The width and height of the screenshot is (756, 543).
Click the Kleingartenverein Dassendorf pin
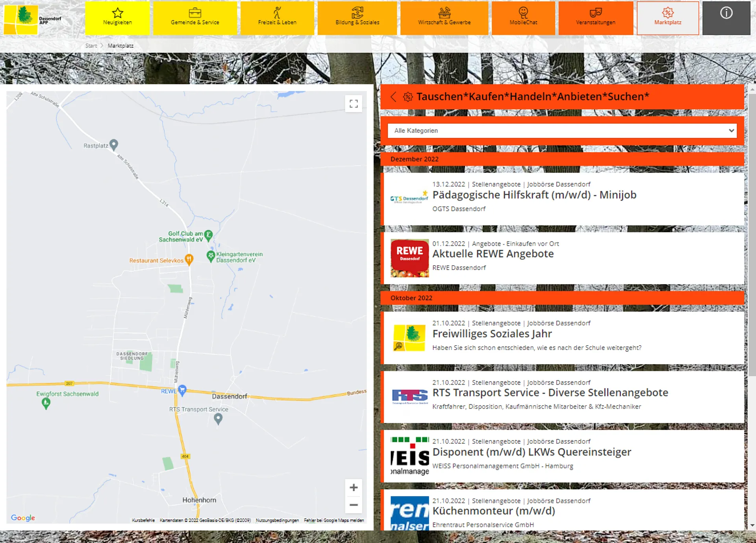click(x=211, y=256)
